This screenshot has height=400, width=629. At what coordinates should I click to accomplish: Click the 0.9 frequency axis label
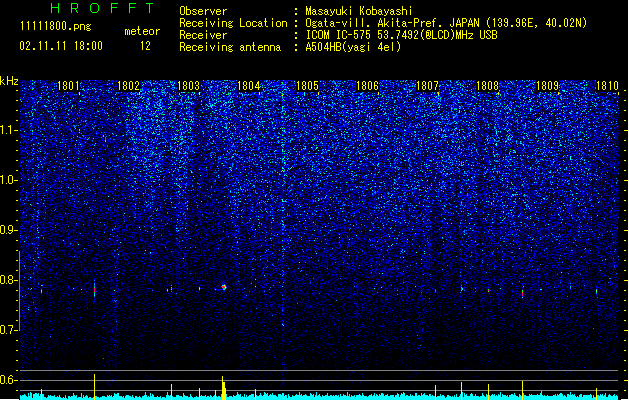tap(9, 230)
